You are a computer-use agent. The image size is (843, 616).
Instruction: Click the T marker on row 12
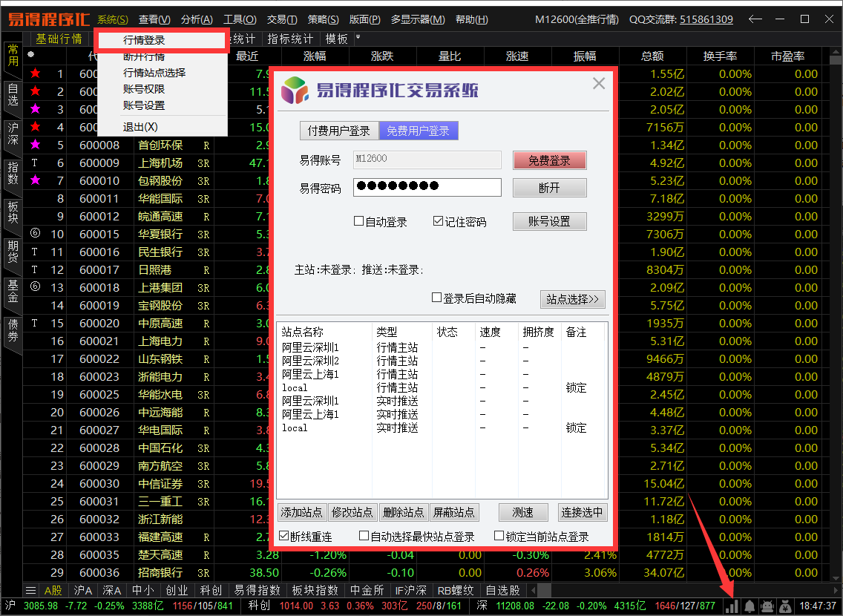[34, 269]
